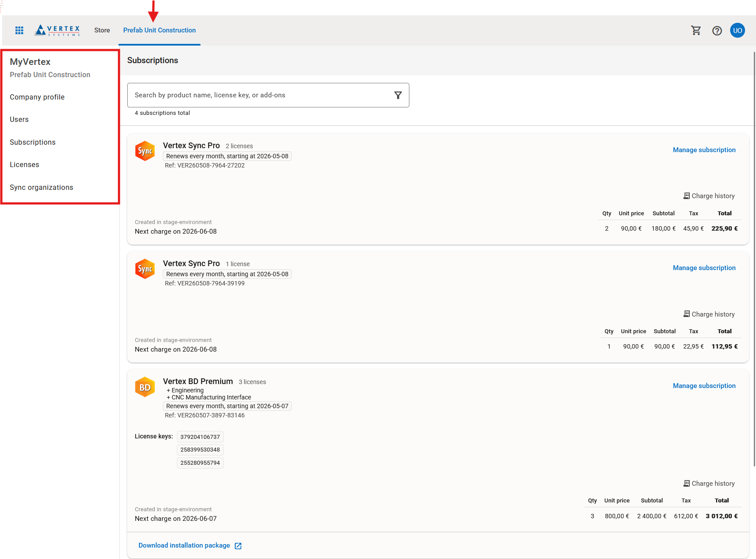
Task: Select the Prefab Unit Construction tab
Action: pos(159,30)
